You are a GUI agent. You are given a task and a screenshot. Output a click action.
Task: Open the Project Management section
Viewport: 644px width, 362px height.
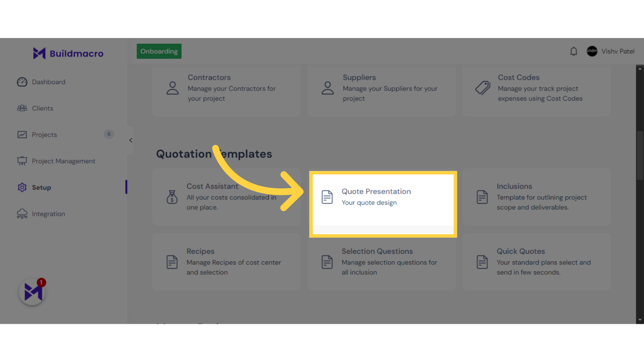coord(64,161)
